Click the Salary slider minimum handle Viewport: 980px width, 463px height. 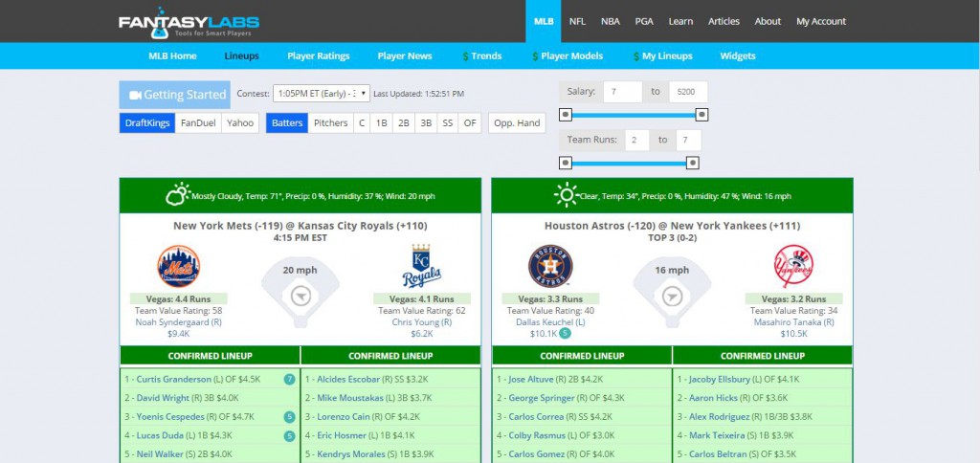point(565,115)
